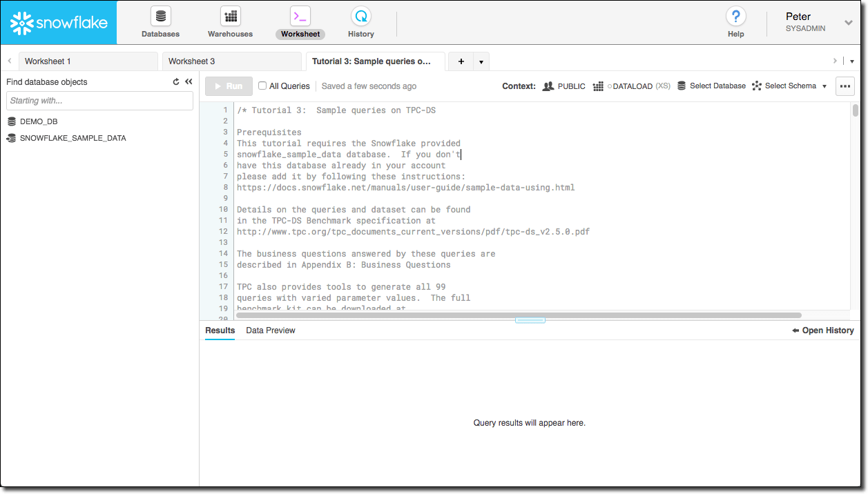Viewport: 868px width, 494px height.
Task: Select Tutorial 3: Sample queries tab
Action: (376, 61)
